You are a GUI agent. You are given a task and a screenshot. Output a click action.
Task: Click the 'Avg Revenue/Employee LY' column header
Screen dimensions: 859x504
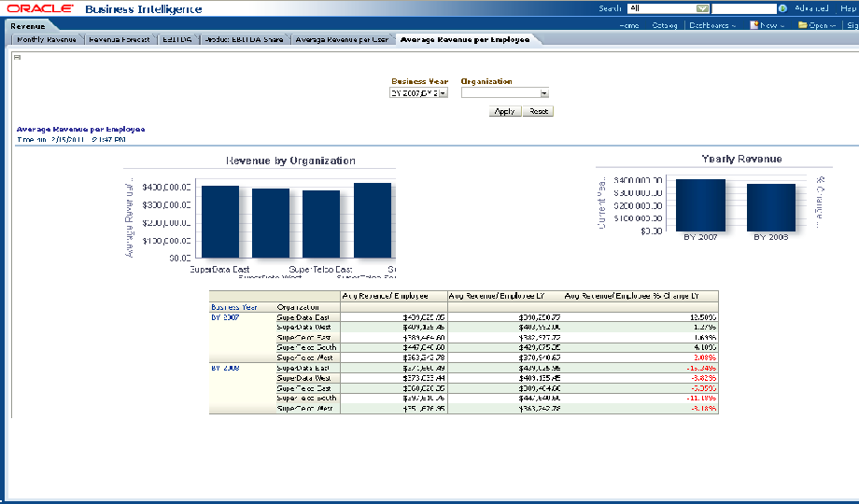(x=497, y=296)
